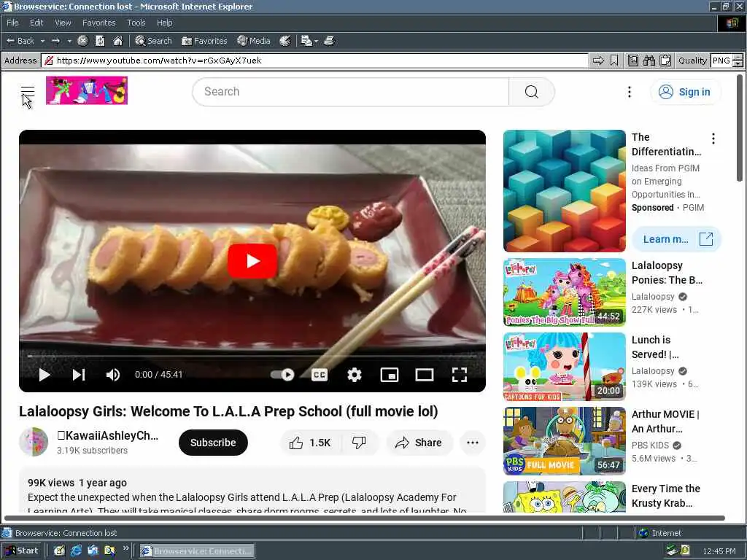This screenshot has width=747, height=560.
Task: Go forward with the Forward arrow
Action: tap(55, 41)
